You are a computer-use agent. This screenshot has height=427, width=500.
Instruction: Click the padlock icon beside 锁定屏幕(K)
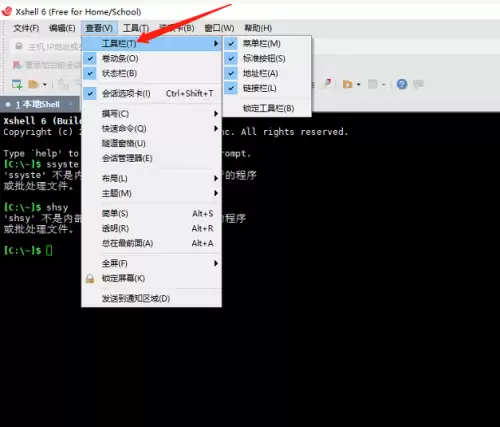click(90, 279)
